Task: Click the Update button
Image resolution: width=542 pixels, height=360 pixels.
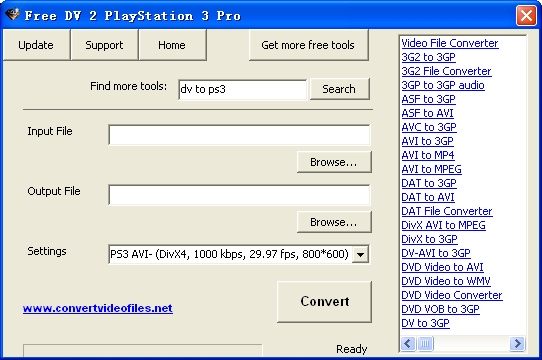Action: pos(36,45)
